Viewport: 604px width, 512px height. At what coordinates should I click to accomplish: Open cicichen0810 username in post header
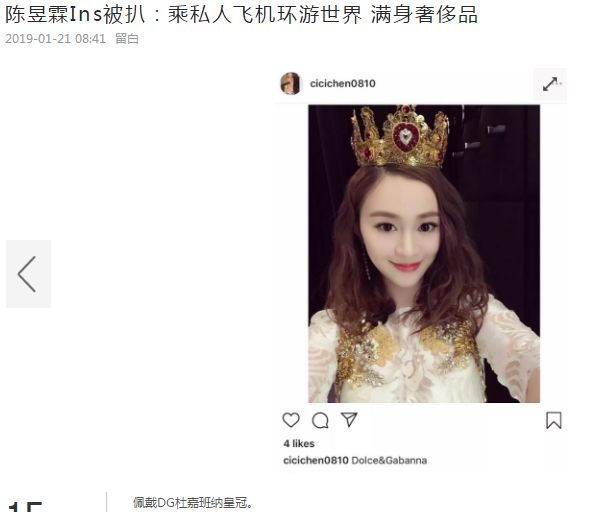click(x=342, y=84)
